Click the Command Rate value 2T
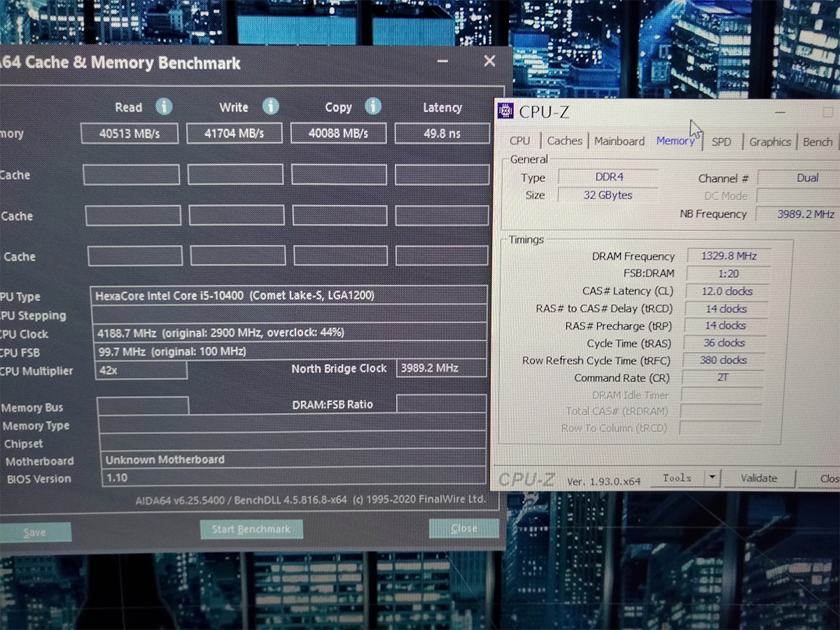Viewport: 840px width, 630px height. click(x=722, y=377)
